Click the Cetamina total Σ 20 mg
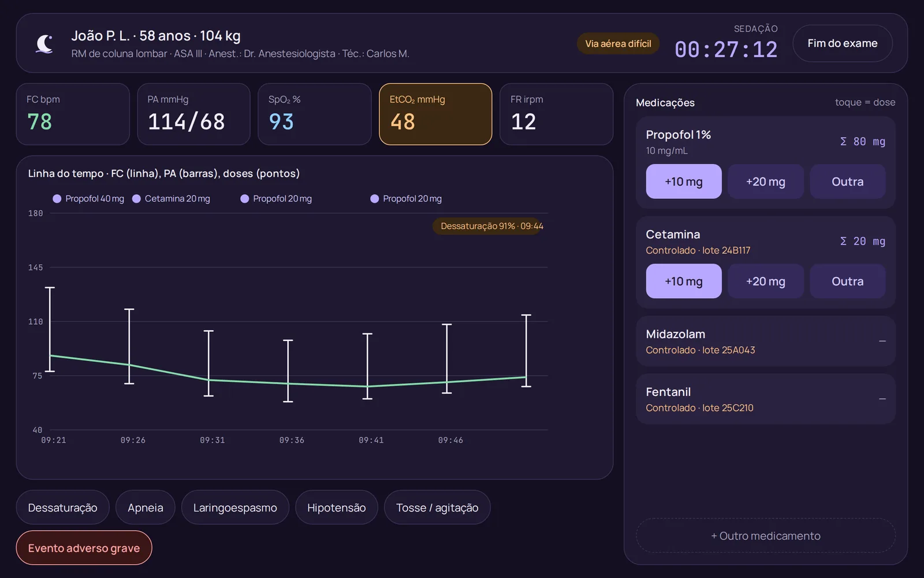 coord(863,242)
